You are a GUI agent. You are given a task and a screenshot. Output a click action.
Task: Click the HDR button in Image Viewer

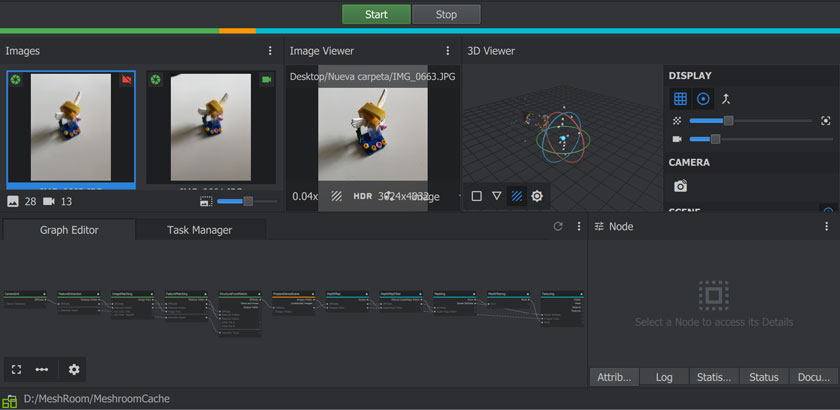coord(363,196)
